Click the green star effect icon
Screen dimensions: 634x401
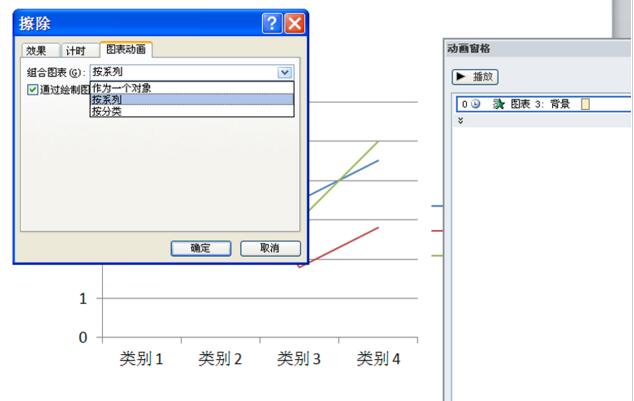point(499,104)
